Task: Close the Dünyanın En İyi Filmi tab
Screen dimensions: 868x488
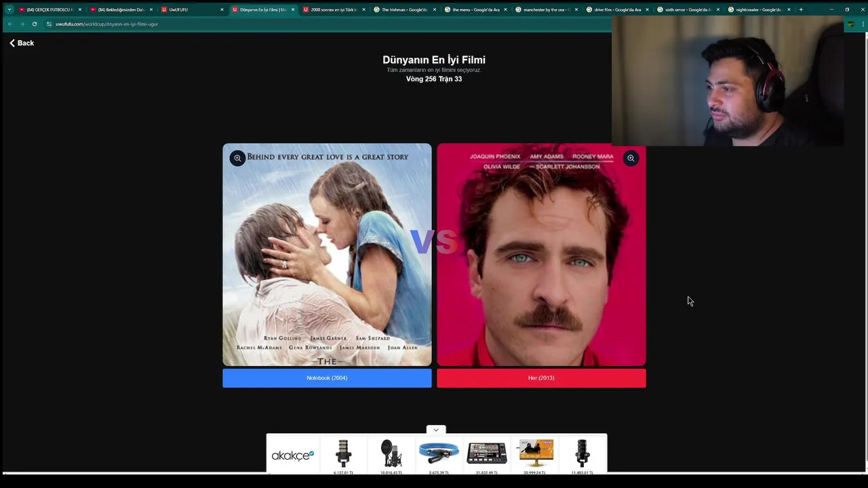Action: point(292,9)
